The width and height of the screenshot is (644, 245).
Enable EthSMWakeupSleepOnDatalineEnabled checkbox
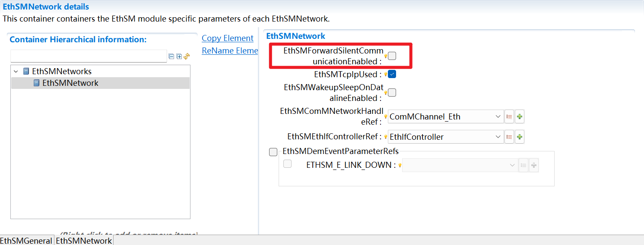(392, 92)
